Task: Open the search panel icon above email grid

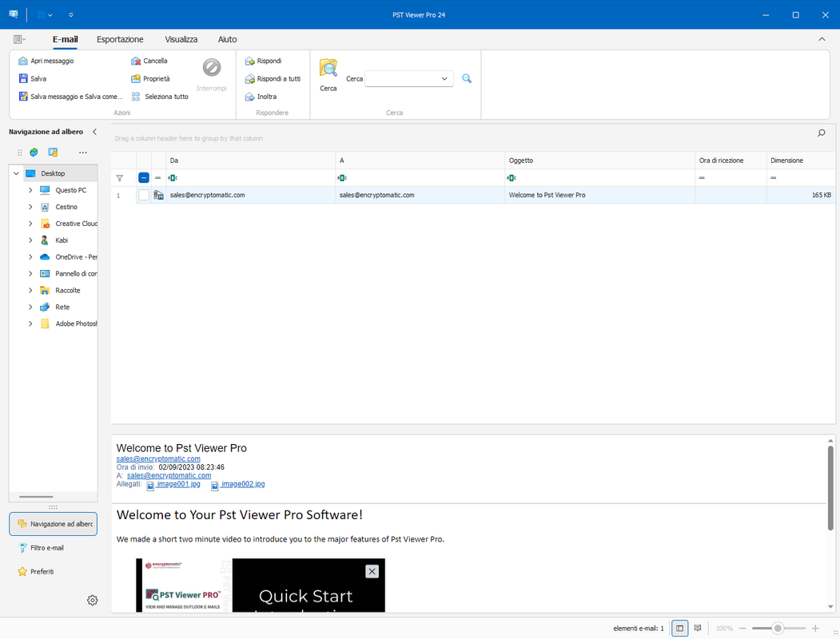Action: tap(822, 133)
